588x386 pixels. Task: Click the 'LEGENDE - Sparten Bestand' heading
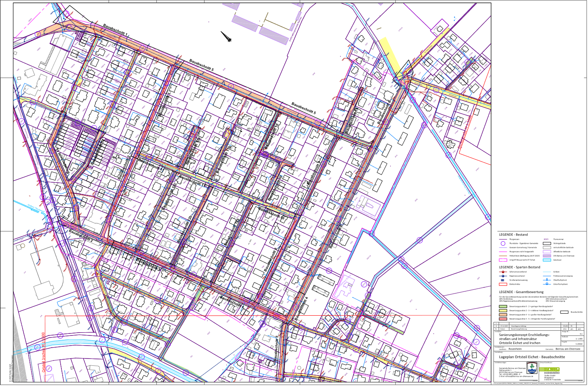pyautogui.click(x=519, y=267)
